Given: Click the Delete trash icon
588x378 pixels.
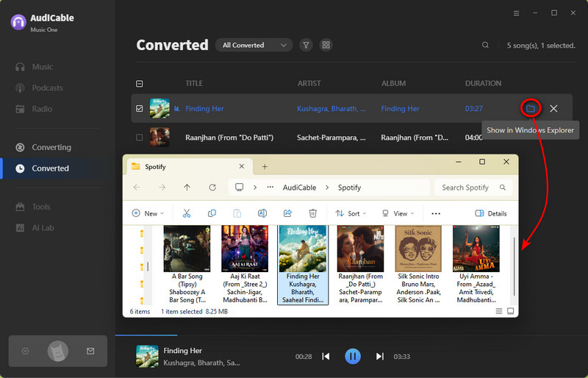Looking at the screenshot, I should pyautogui.click(x=313, y=213).
